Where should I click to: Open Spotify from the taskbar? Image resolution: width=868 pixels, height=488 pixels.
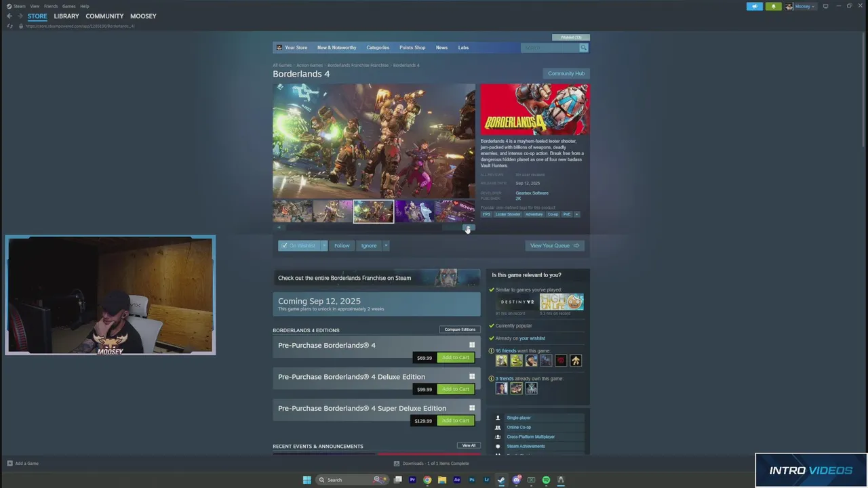(x=546, y=480)
